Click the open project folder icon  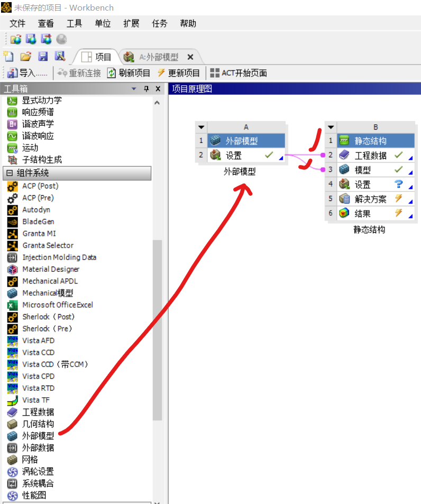pos(26,57)
